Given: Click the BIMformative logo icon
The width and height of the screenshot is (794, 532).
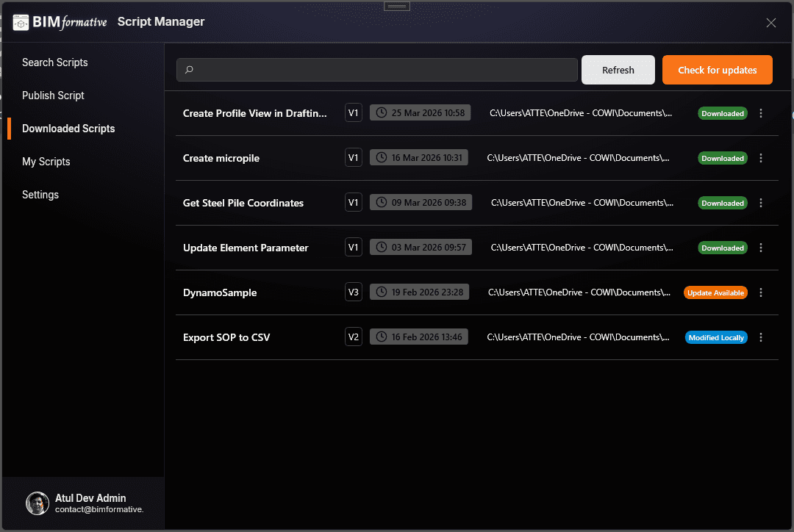Looking at the screenshot, I should click(20, 22).
